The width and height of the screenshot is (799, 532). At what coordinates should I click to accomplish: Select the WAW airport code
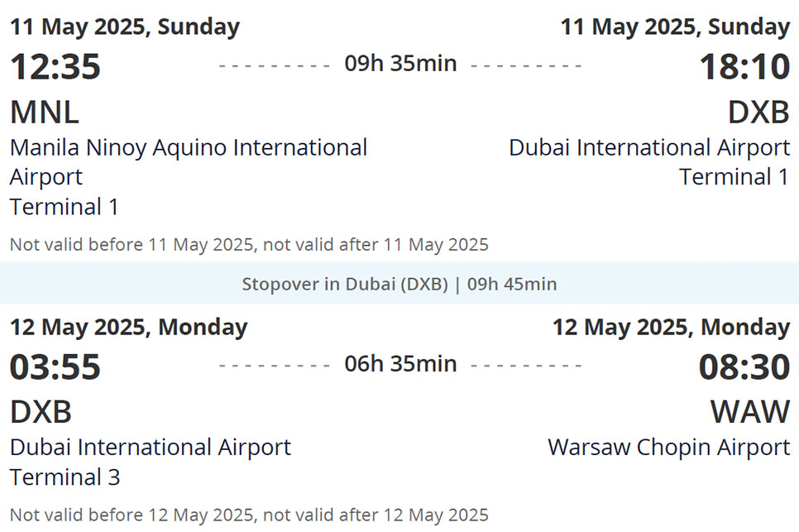pos(749,412)
